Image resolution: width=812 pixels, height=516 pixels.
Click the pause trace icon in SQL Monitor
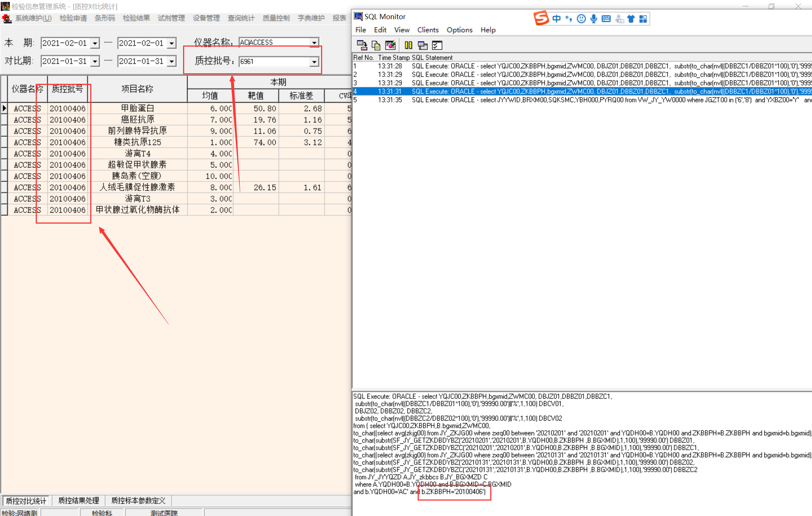coord(408,45)
